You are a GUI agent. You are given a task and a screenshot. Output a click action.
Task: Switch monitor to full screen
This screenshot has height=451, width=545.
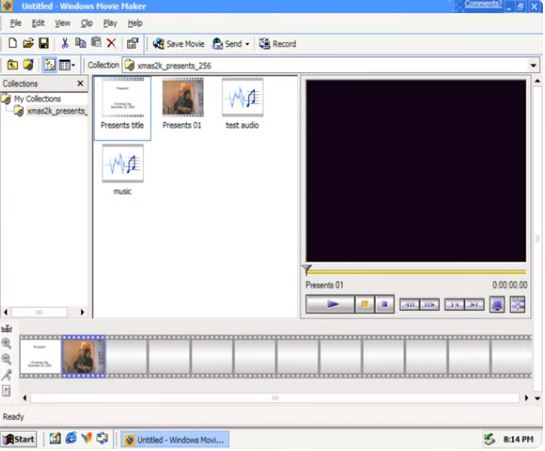tap(497, 305)
